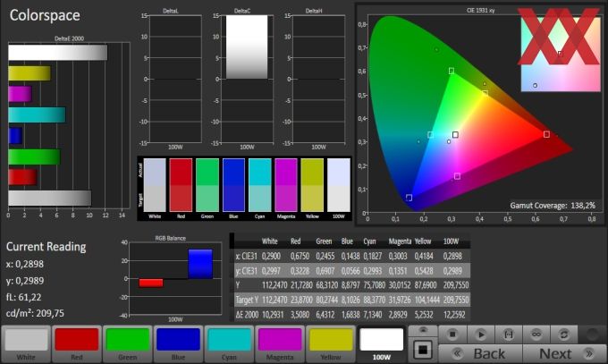Click the green primary target square on CIE diagram
The width and height of the screenshot is (608, 364).
(x=452, y=71)
